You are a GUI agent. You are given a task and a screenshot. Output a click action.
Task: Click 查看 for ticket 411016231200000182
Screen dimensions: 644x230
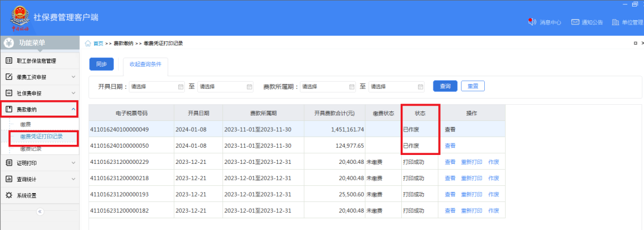tap(450, 211)
